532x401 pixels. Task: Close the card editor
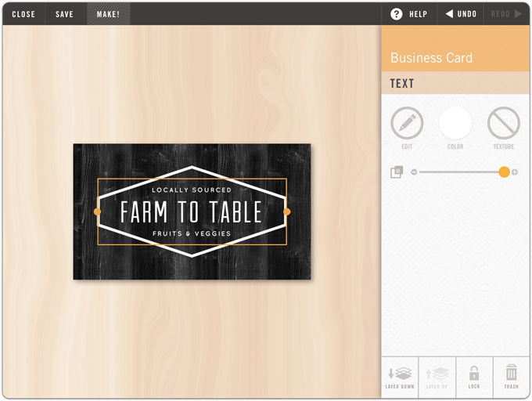point(23,14)
